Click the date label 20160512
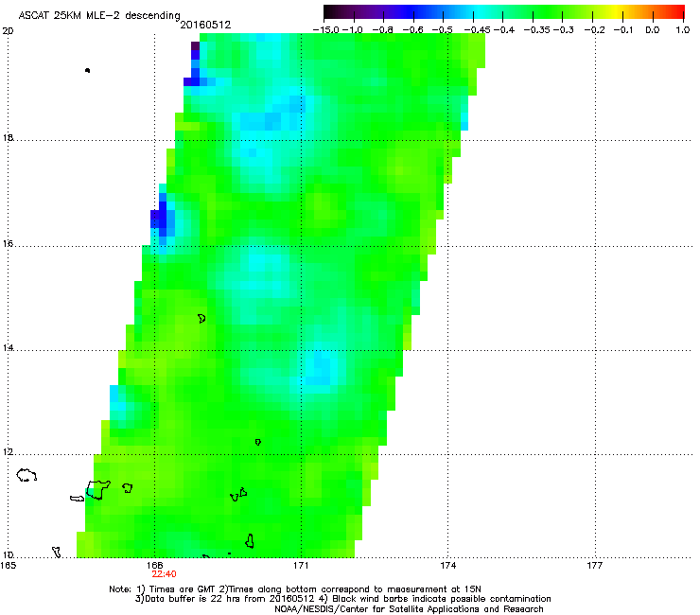The image size is (700, 615). [205, 25]
